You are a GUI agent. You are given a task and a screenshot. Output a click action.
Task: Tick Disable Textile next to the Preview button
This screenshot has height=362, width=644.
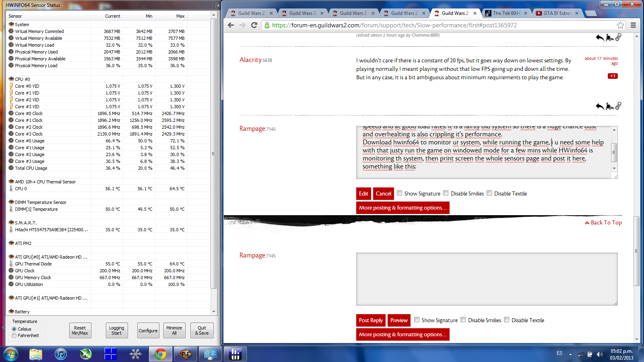(507, 320)
